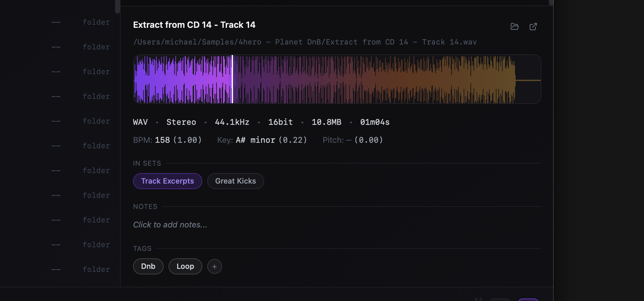Toggle the Track Excerpts set chip
This screenshot has width=644, height=301.
[x=167, y=181]
